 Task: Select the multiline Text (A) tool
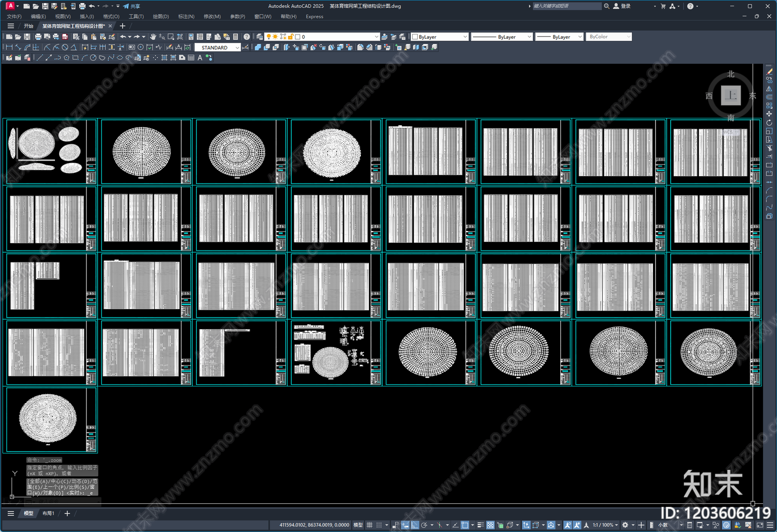click(200, 58)
